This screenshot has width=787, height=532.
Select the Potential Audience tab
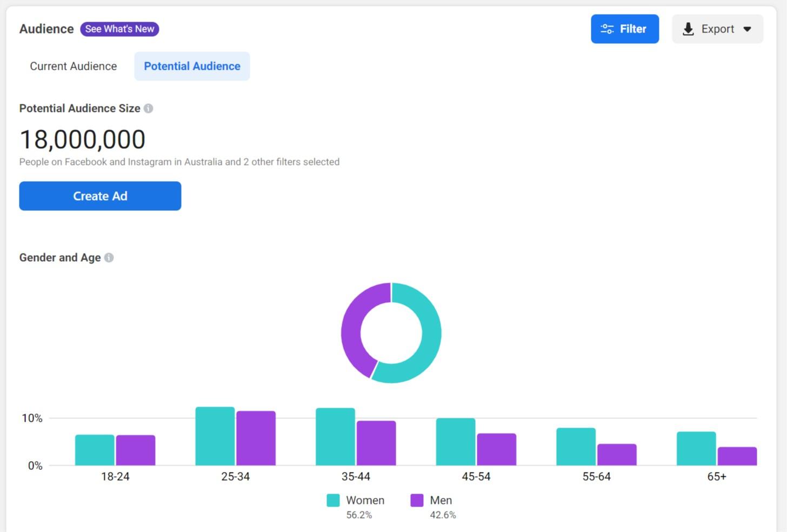tap(192, 66)
